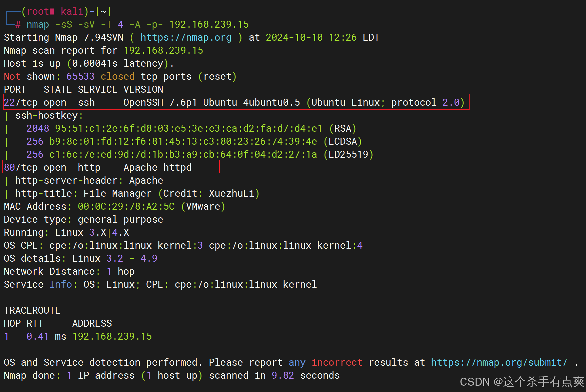The width and height of the screenshot is (586, 392).
Task: Click the 'OS CPE:' line
Action: 183,246
